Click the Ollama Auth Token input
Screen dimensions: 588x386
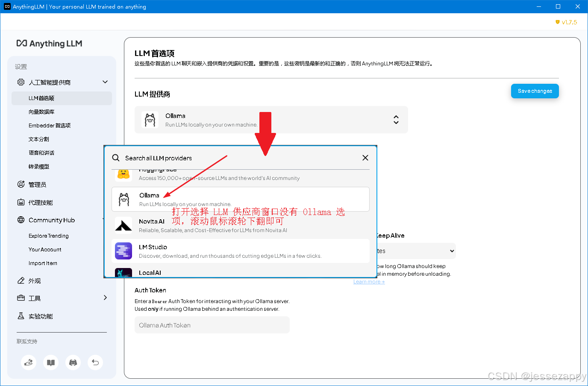pos(212,325)
